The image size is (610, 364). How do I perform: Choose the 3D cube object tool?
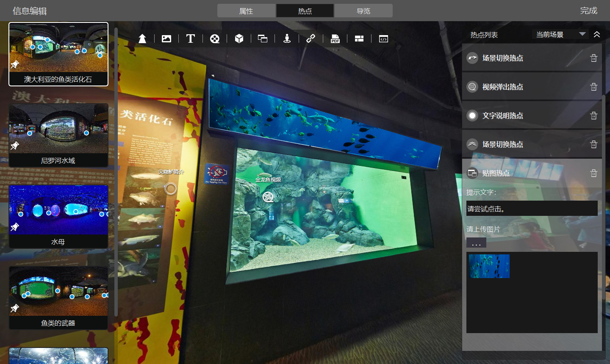tap(239, 39)
